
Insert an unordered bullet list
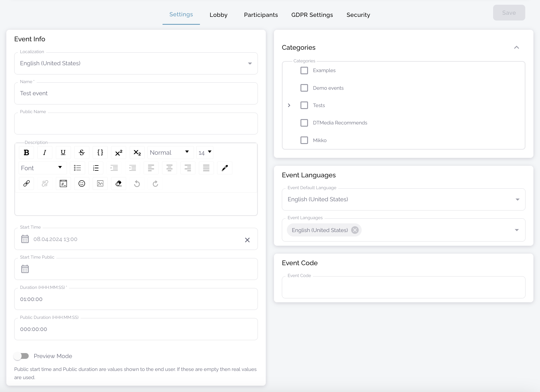(77, 168)
